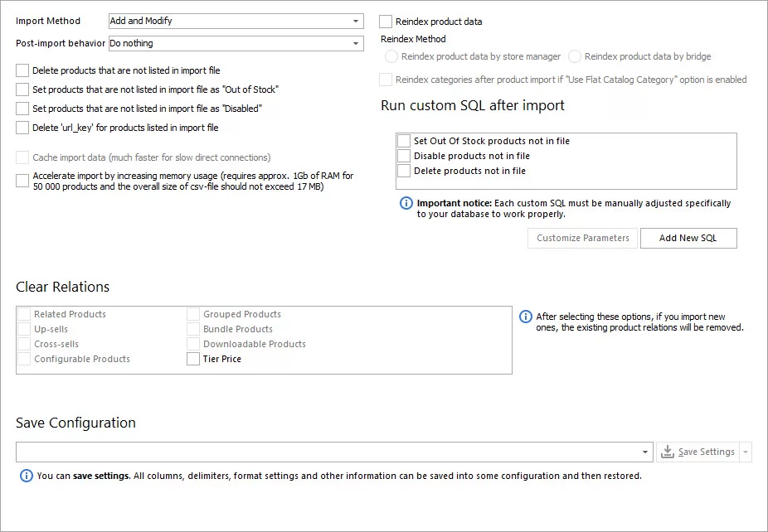This screenshot has height=532, width=768.
Task: Click the info icon beside Important notice
Action: coord(406,203)
